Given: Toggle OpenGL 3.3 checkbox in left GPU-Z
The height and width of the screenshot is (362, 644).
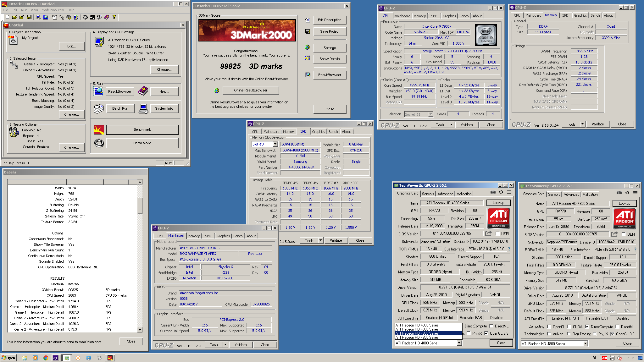Looking at the screenshot, I should point(486,333).
